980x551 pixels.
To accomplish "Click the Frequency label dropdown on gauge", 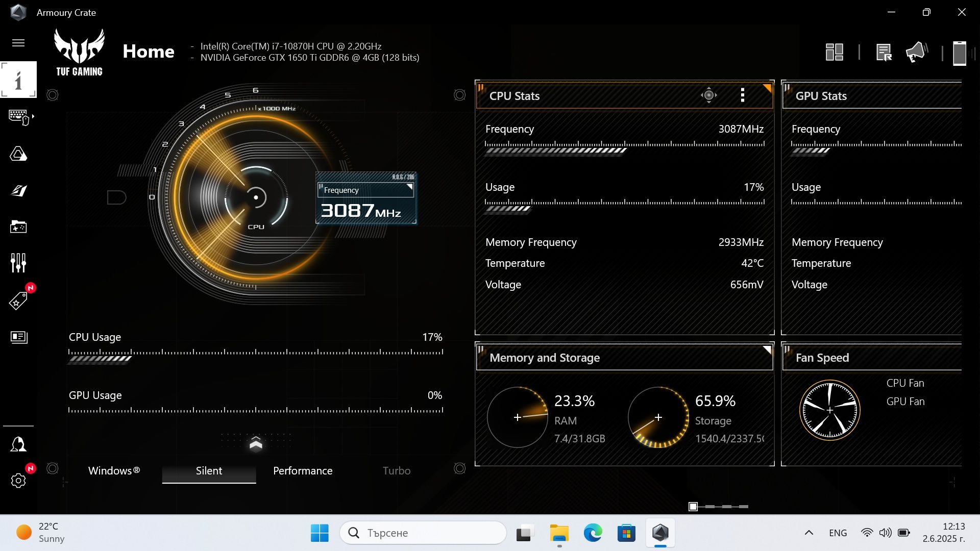I will [x=365, y=190].
